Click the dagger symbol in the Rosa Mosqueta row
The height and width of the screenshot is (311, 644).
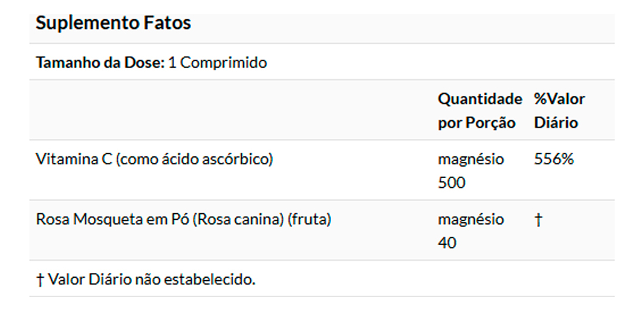pyautogui.click(x=538, y=220)
